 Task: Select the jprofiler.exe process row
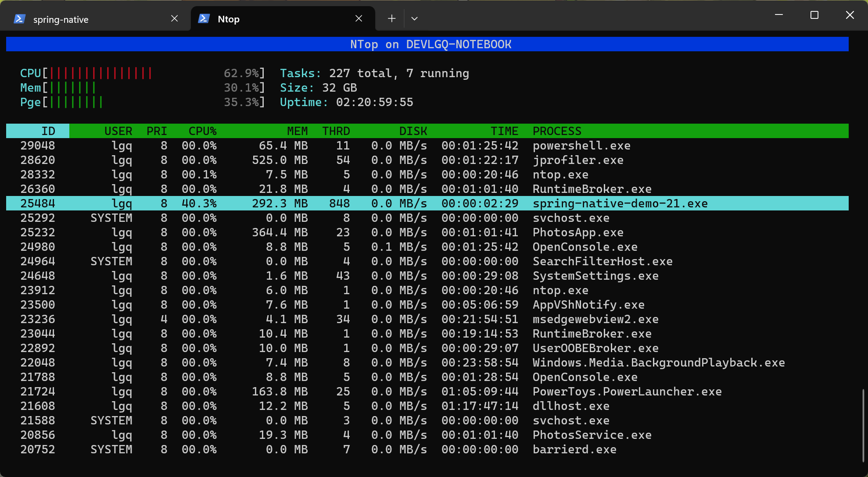[x=427, y=160]
